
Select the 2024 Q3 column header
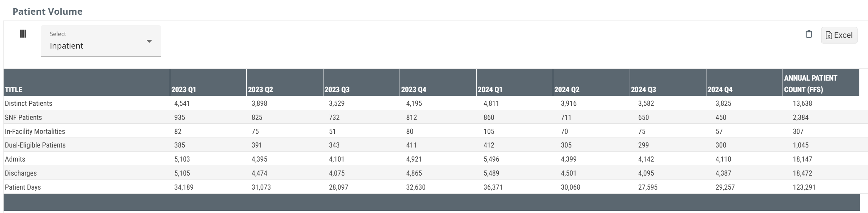coord(643,90)
